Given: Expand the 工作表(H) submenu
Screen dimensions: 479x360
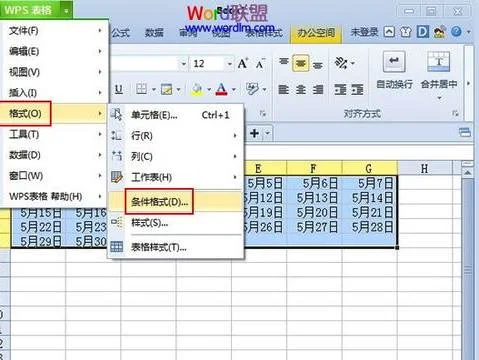Looking at the screenshot, I should [176, 177].
